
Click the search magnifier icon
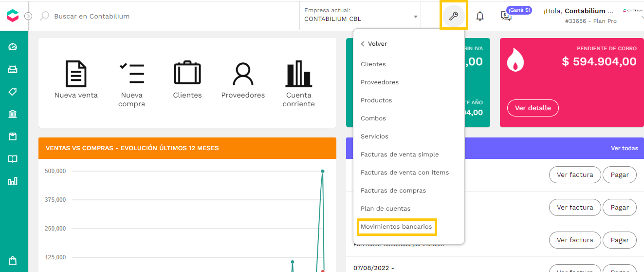(x=44, y=16)
